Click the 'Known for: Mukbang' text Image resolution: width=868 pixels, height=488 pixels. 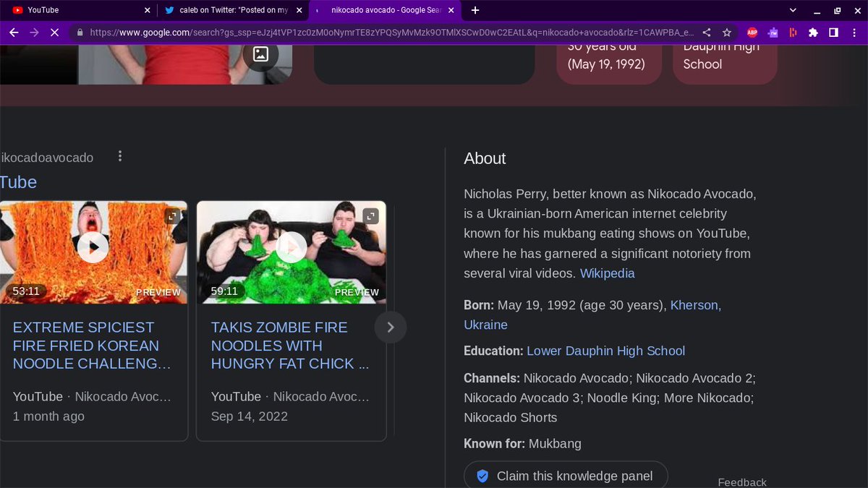[522, 443]
